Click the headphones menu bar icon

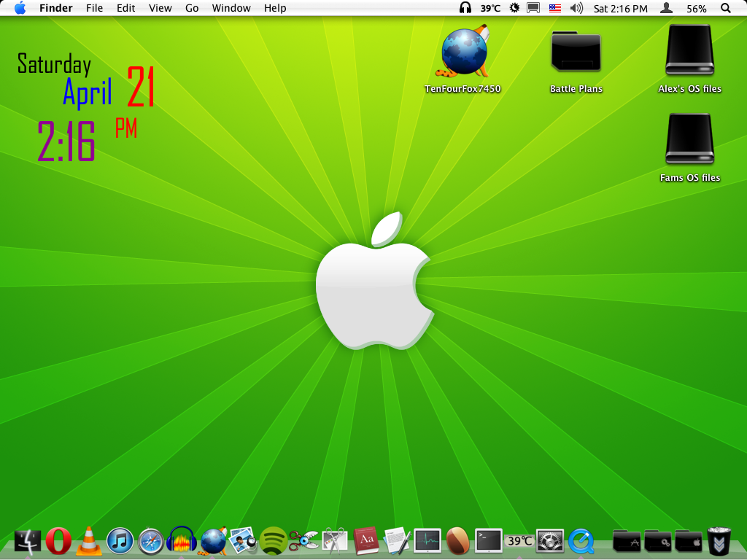point(465,7)
